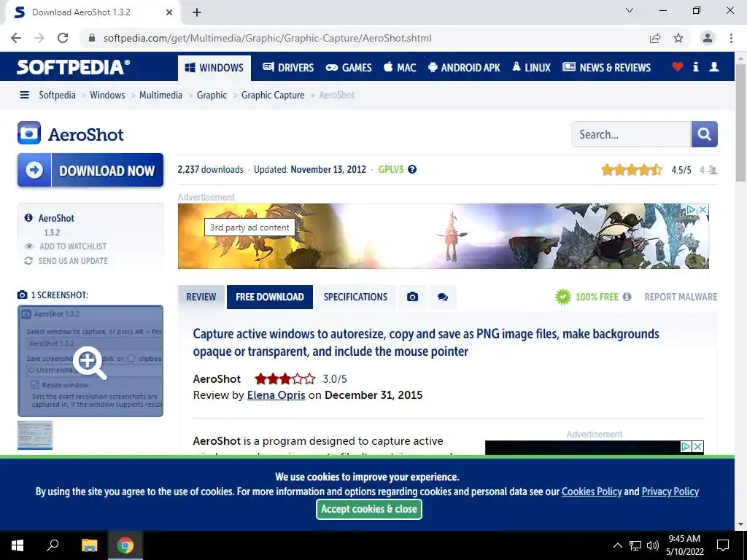The width and height of the screenshot is (747, 560).
Task: Click the info icon in Softpedia header
Action: [x=695, y=66]
